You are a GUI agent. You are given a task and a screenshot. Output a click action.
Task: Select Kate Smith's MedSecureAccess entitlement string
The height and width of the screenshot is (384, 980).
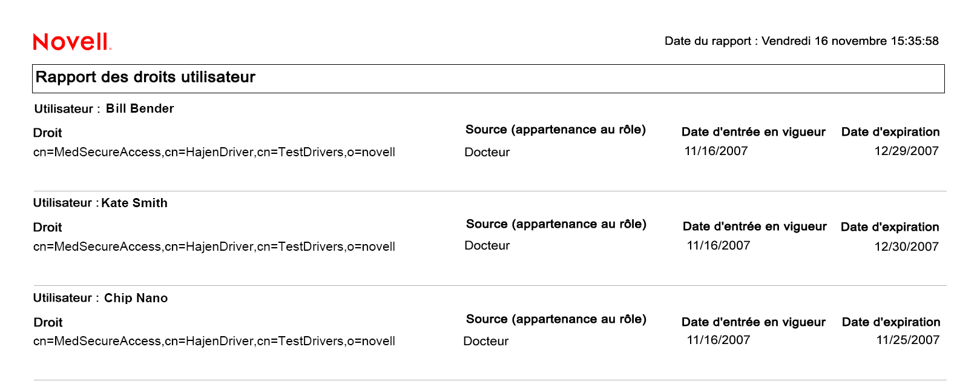point(214,247)
